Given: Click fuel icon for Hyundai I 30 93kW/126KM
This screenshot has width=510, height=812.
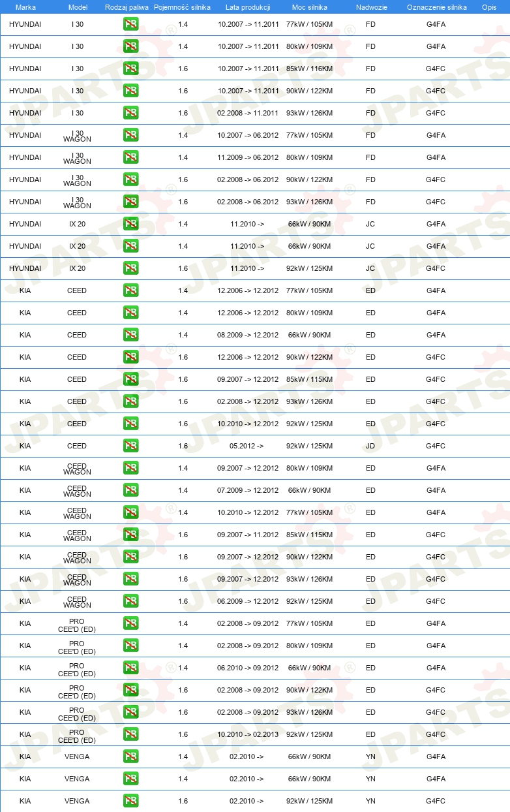Looking at the screenshot, I should (131, 114).
